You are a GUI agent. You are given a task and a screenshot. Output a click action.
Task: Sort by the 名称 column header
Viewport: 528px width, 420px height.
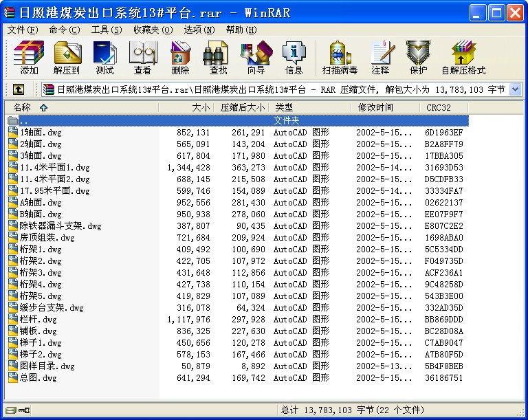pyautogui.click(x=81, y=107)
